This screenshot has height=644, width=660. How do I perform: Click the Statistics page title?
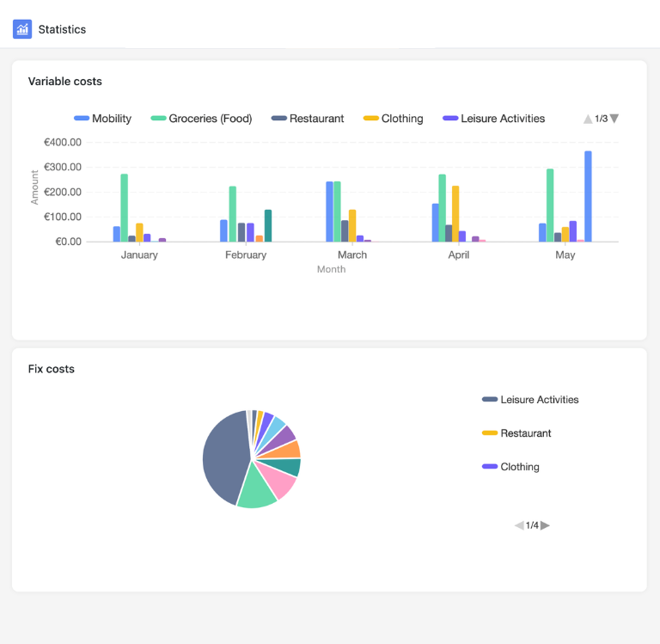[62, 29]
